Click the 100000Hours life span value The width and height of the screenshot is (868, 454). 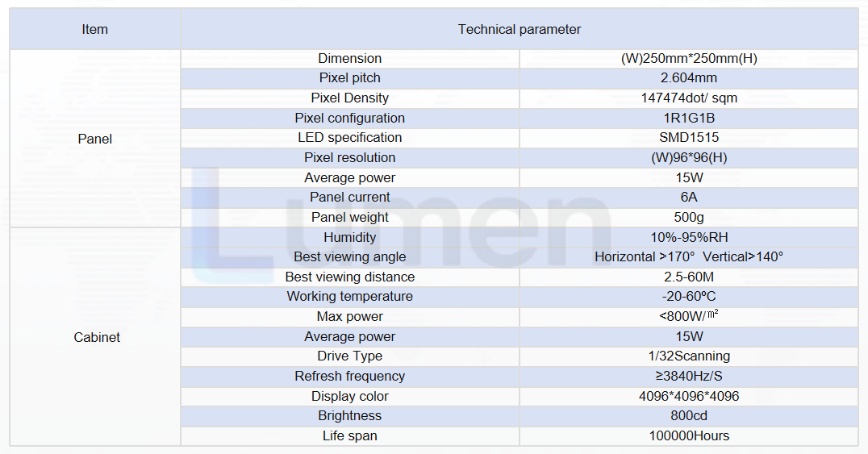[x=689, y=435]
